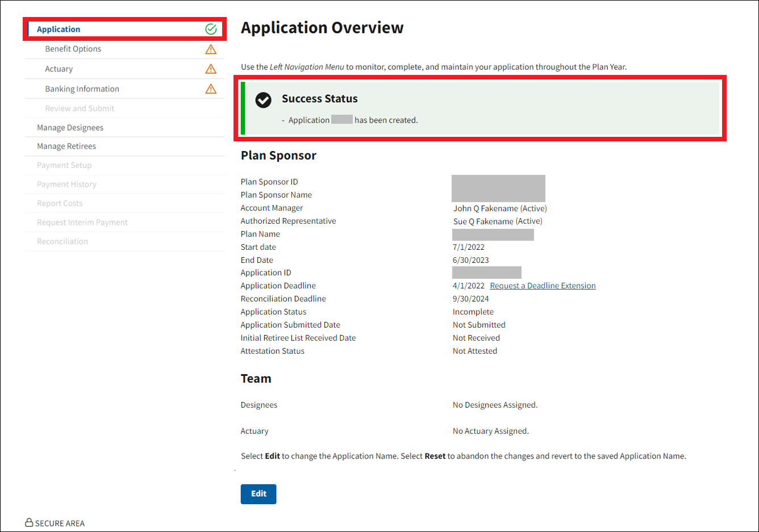The width and height of the screenshot is (759, 532).
Task: Open Manage Designees page
Action: tap(70, 128)
